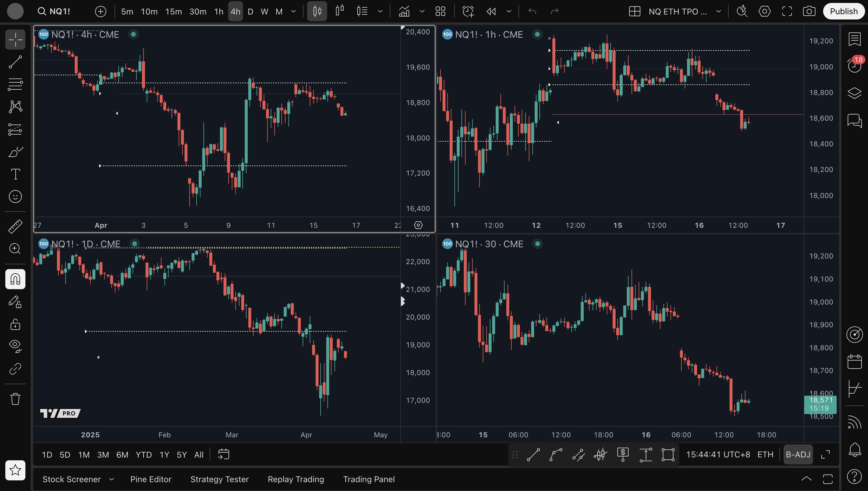Toggle the Magnet mode button
868x491 pixels.
click(15, 279)
